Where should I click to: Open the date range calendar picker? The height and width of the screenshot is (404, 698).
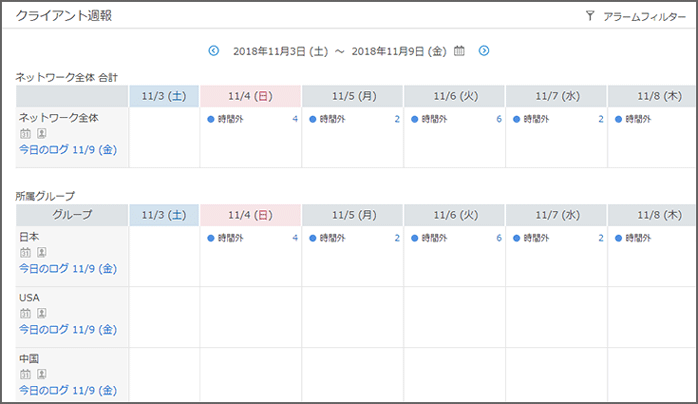[460, 50]
